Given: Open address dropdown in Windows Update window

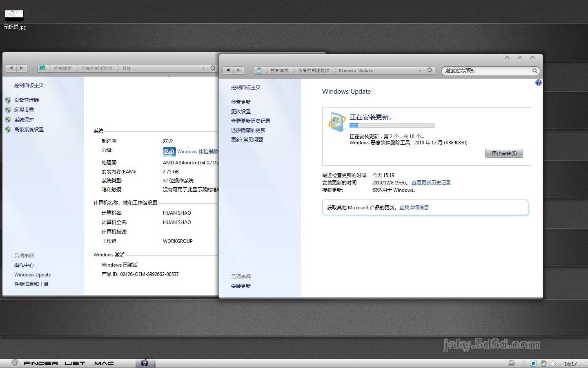Looking at the screenshot, I should coord(420,70).
